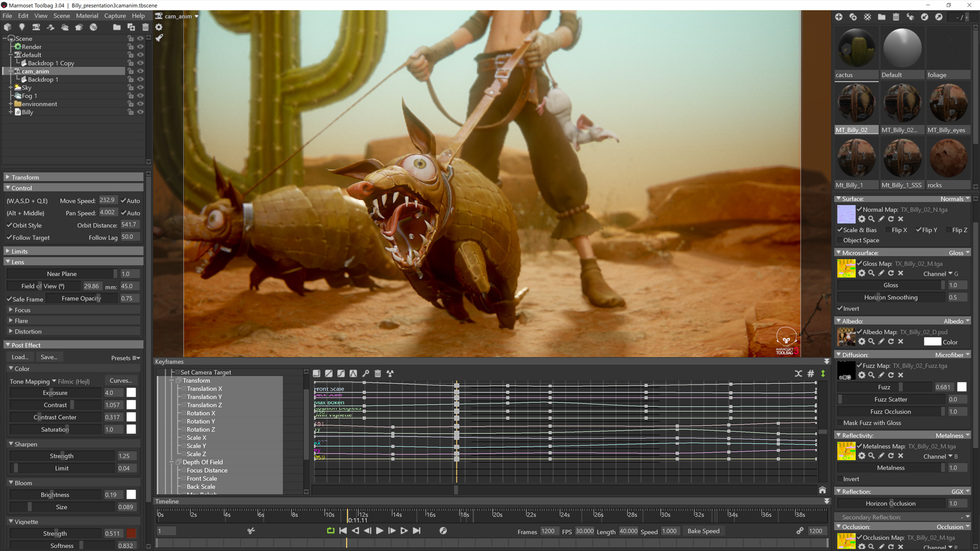Image resolution: width=980 pixels, height=551 pixels.
Task: Expand the Focus subsection
Action: (x=73, y=310)
